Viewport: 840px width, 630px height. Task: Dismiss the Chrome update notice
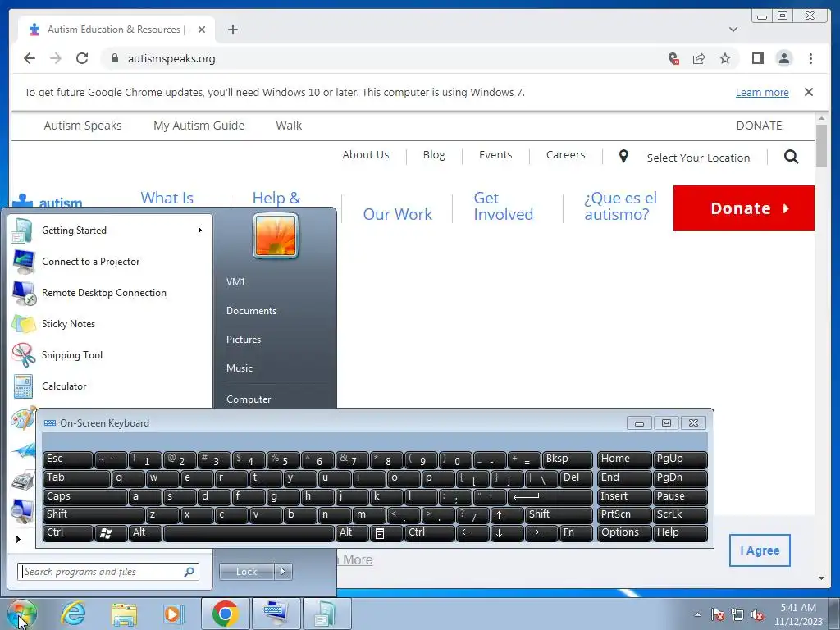coord(808,92)
